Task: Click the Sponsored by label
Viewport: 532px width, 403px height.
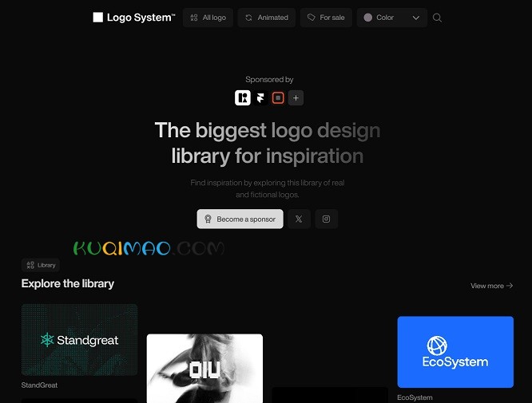Action: [269, 80]
